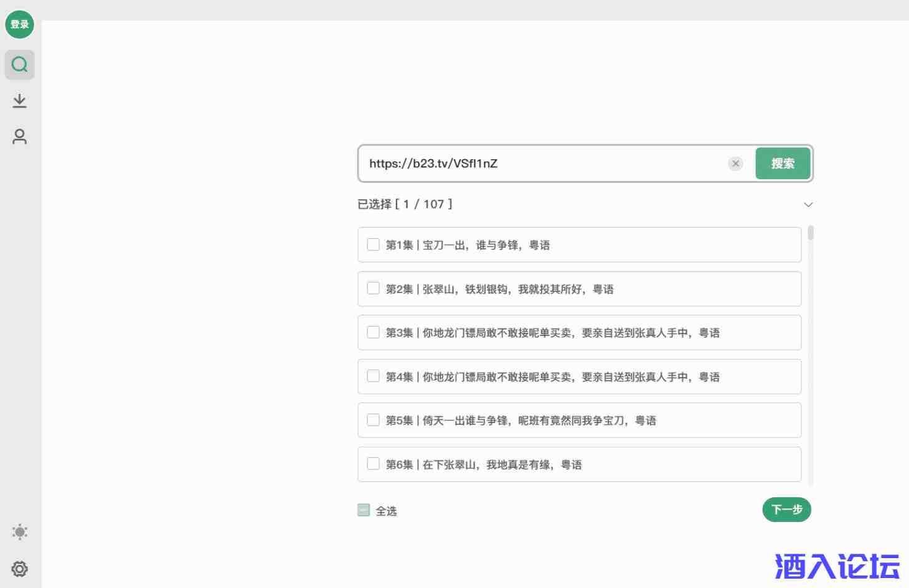Select the row text 第1集 | 宝刀一出，谁与争锋，粤语
The width and height of the screenshot is (909, 588).
tap(468, 245)
